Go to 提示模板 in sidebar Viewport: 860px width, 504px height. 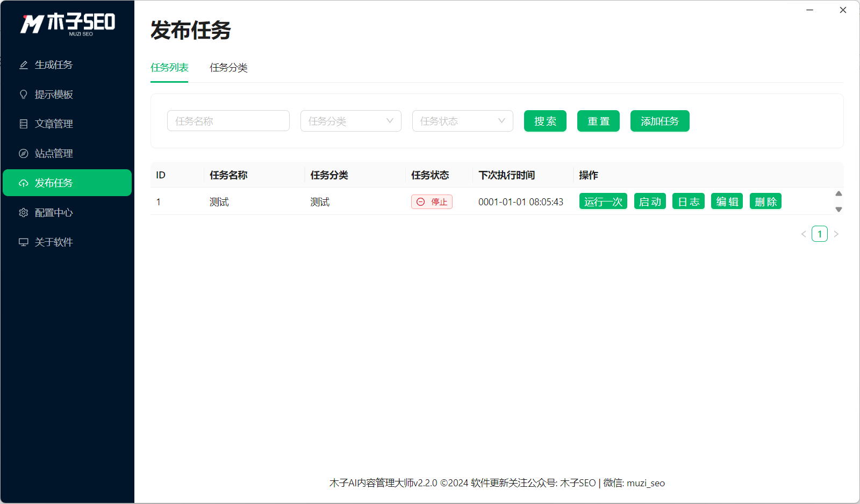(67, 95)
